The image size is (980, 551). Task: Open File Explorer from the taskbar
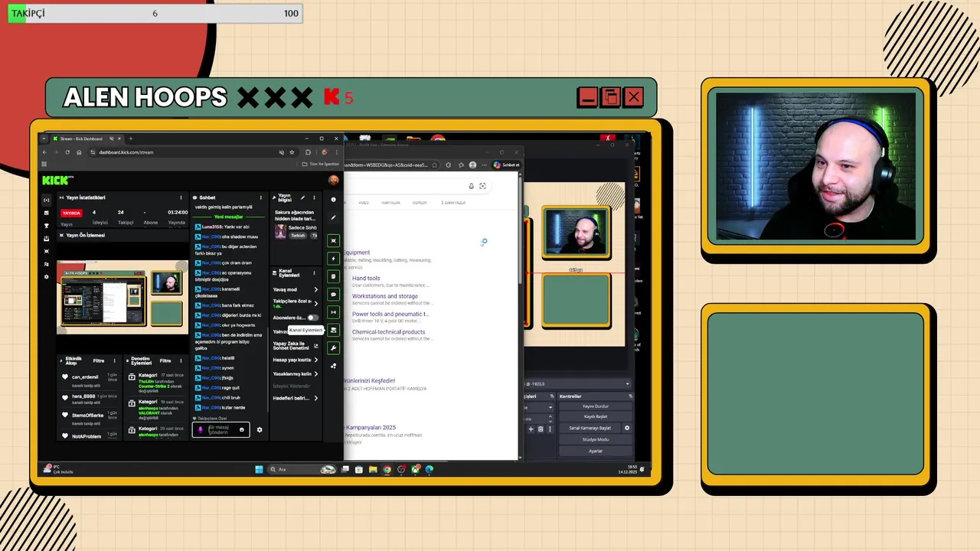373,469
